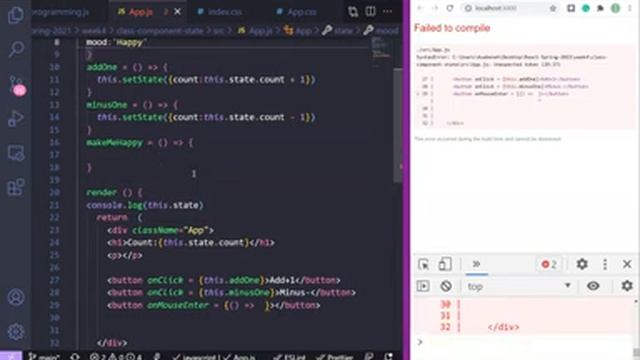Click the DevTools error count badge

(x=549, y=264)
